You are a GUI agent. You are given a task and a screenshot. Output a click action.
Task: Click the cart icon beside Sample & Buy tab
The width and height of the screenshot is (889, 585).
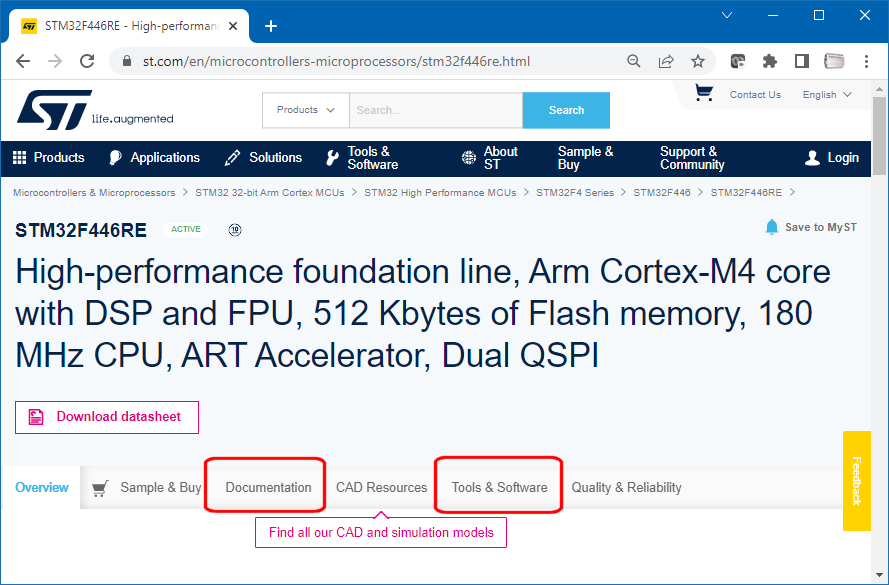(100, 488)
